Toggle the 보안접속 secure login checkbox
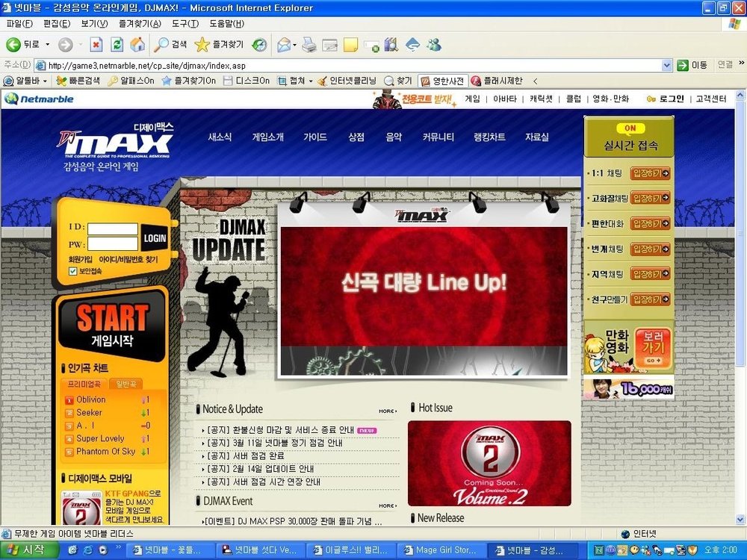747x560 pixels. click(72, 271)
